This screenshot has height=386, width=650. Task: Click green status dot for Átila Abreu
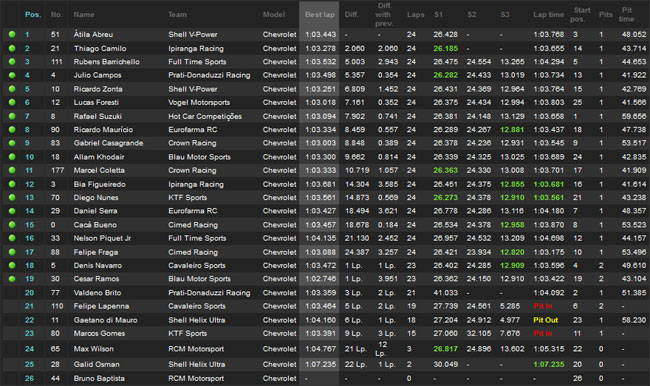click(x=12, y=34)
